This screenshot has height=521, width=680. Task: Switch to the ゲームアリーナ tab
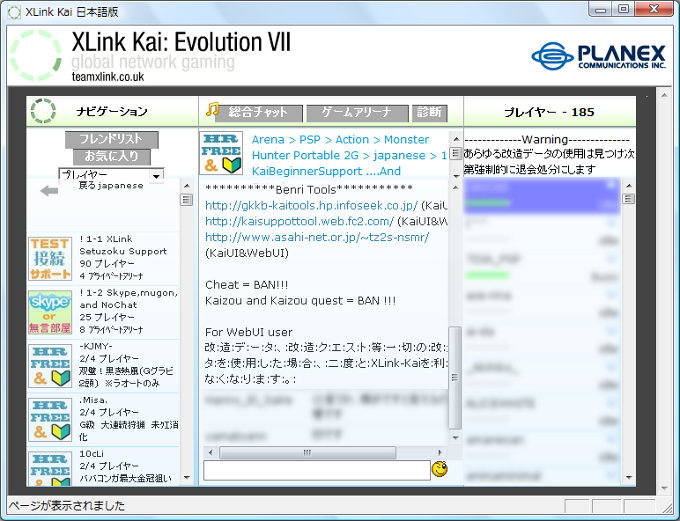pos(357,113)
